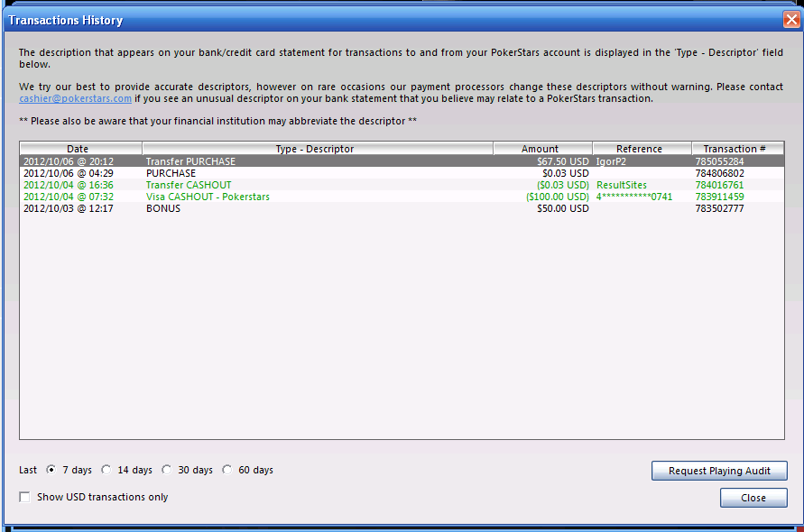Click the 2012/10/04 @ 16:36 date cell
This screenshot has width=804, height=532.
click(69, 185)
